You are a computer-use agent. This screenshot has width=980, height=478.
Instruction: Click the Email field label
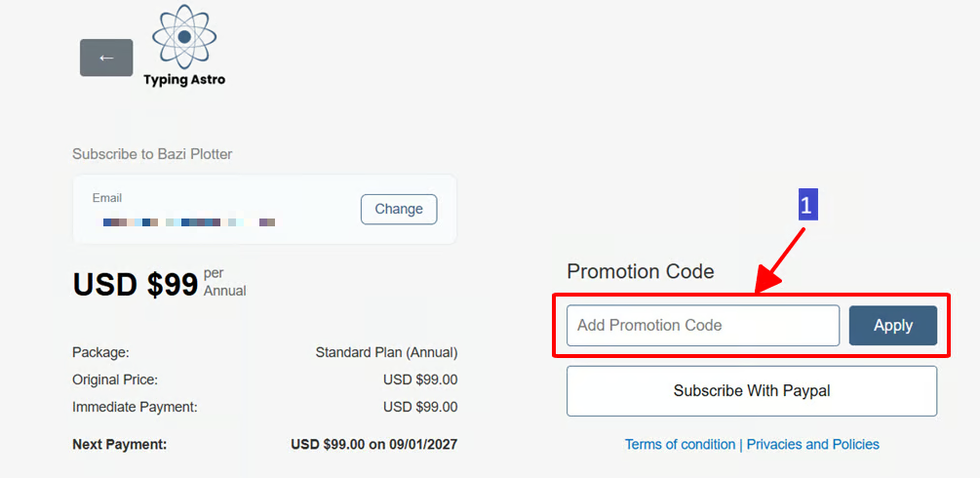(107, 198)
